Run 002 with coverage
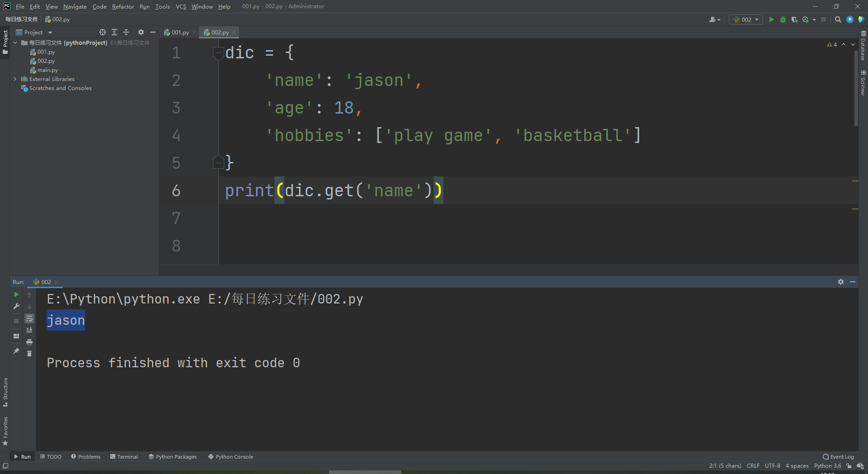 click(794, 19)
